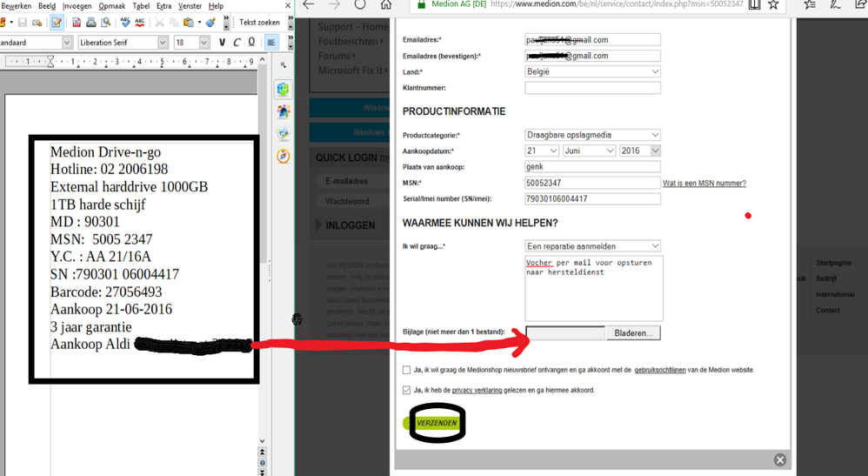
Task: Click the INLOGGEN button on Medion page
Action: (x=350, y=225)
